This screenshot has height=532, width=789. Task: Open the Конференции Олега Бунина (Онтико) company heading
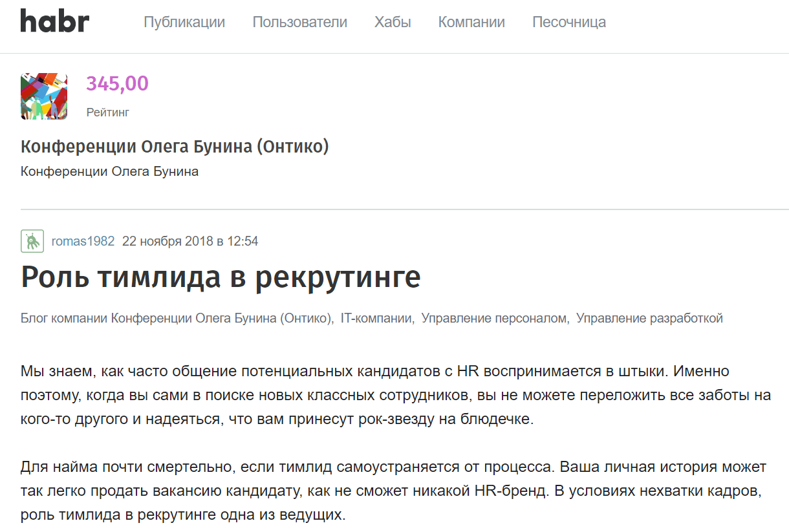click(x=175, y=147)
